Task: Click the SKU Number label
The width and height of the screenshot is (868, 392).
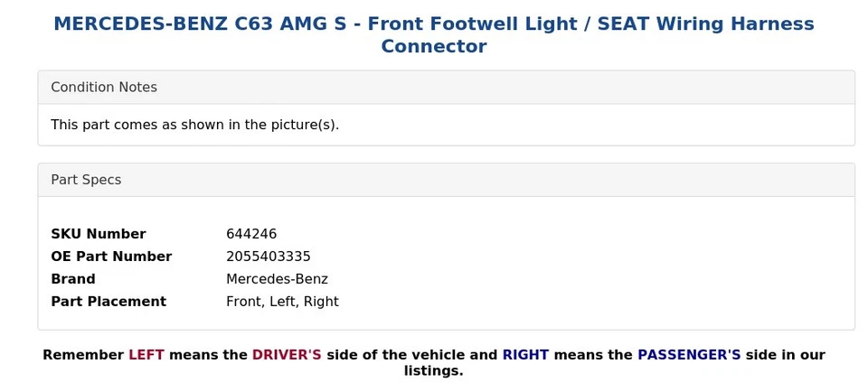Action: 98,234
